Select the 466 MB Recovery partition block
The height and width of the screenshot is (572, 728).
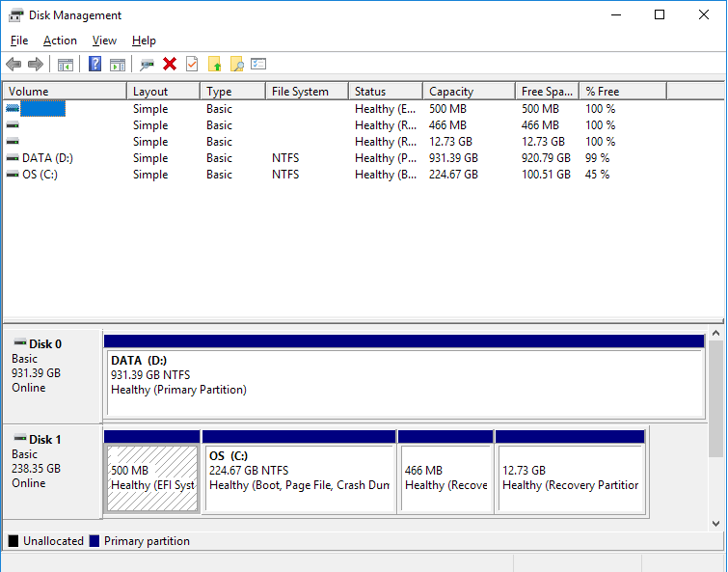tap(445, 472)
